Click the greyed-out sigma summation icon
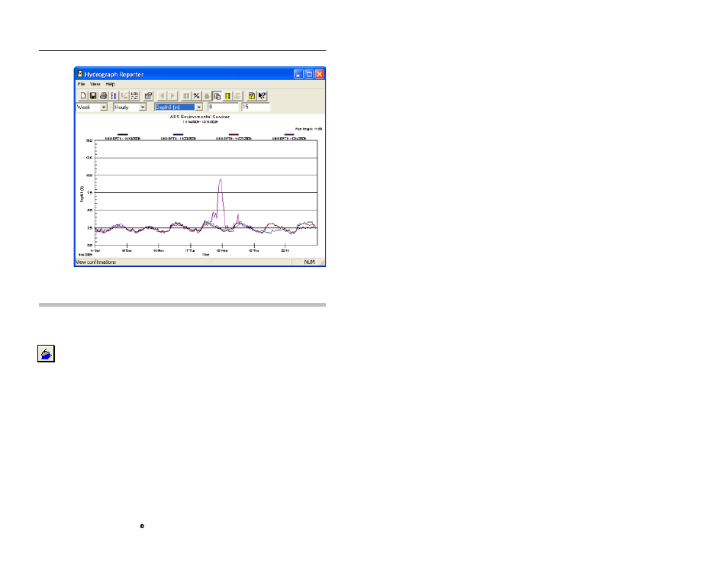Screen dimensions: 728x563 pos(238,96)
